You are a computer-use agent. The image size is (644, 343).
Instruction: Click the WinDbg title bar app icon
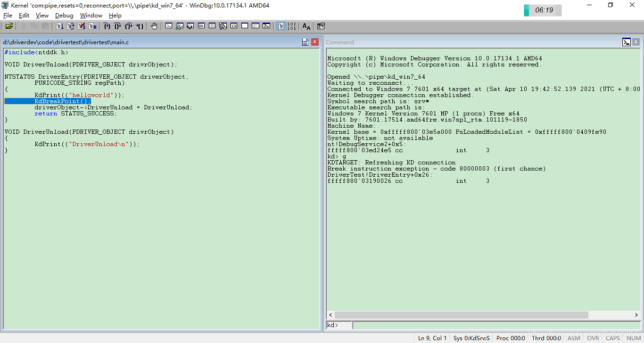[x=5, y=5]
